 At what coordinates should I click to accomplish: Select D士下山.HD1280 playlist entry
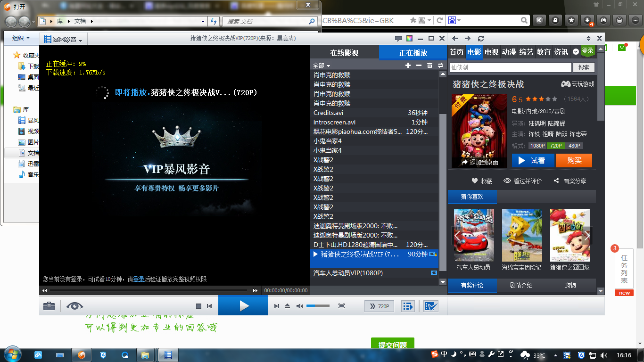(374, 245)
